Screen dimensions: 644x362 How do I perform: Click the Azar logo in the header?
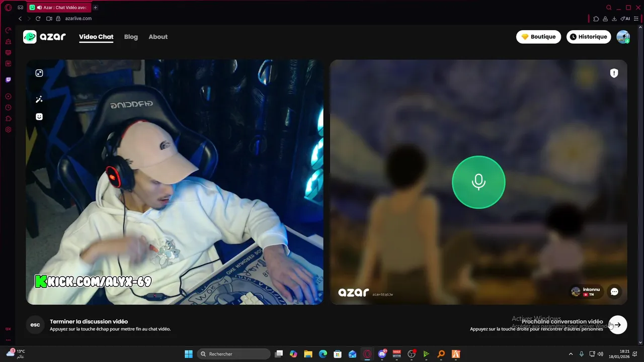[x=44, y=37]
